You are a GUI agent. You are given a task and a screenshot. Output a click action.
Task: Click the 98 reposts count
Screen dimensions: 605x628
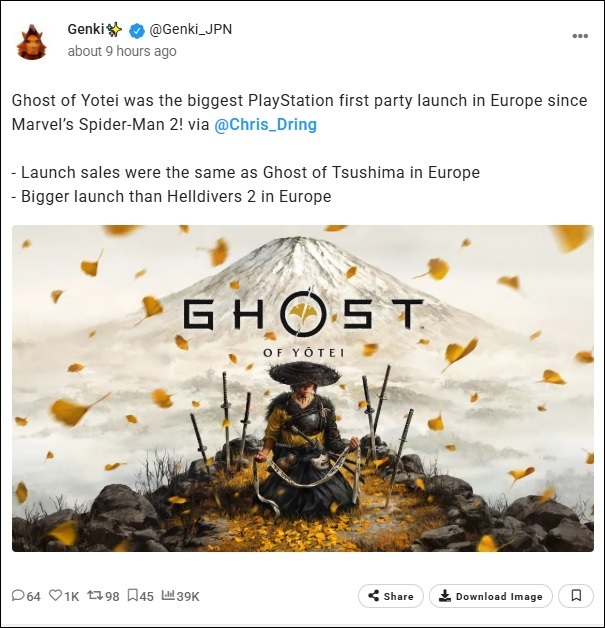point(112,596)
